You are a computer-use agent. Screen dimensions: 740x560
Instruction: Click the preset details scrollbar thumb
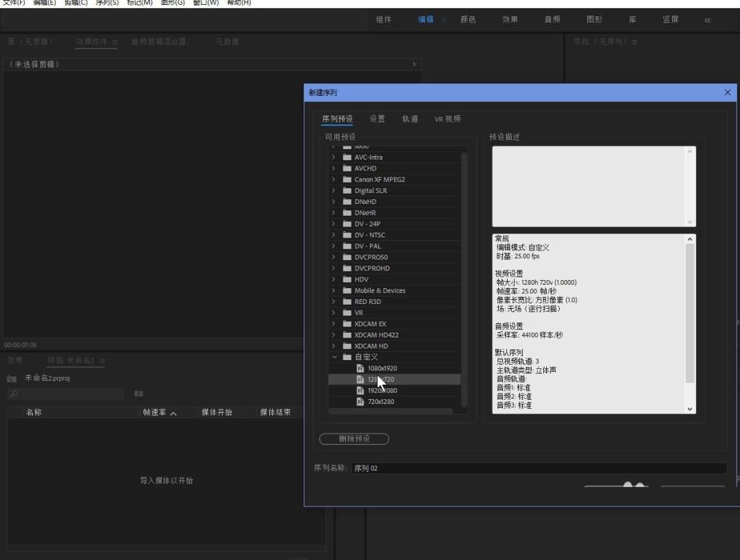pyautogui.click(x=689, y=314)
